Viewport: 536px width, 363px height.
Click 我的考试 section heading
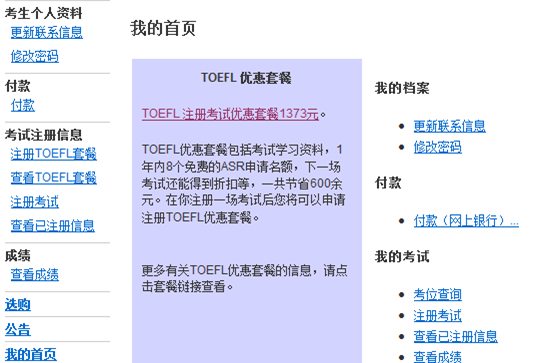[402, 257]
